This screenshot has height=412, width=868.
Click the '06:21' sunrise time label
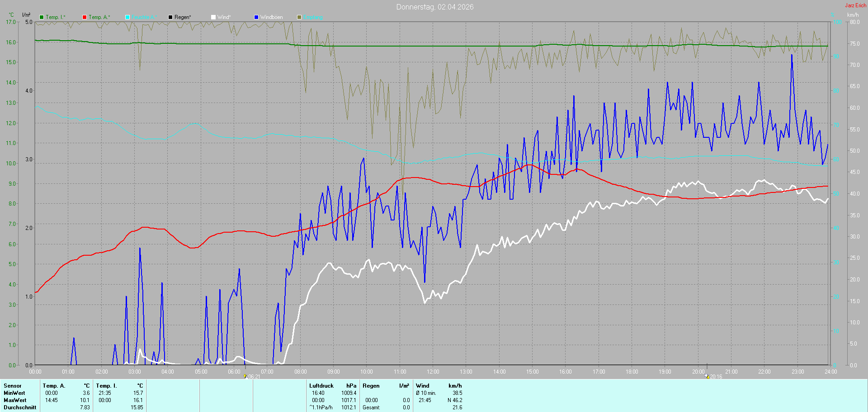coord(254,377)
